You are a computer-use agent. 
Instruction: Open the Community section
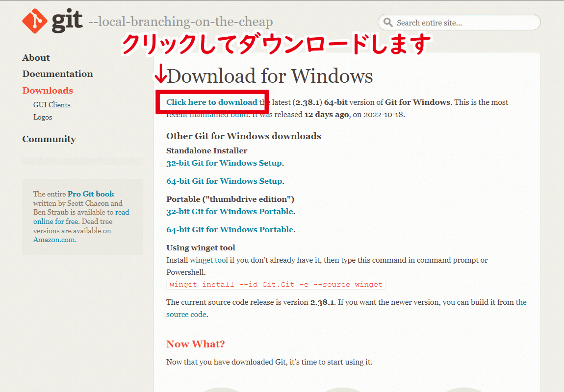pos(49,139)
